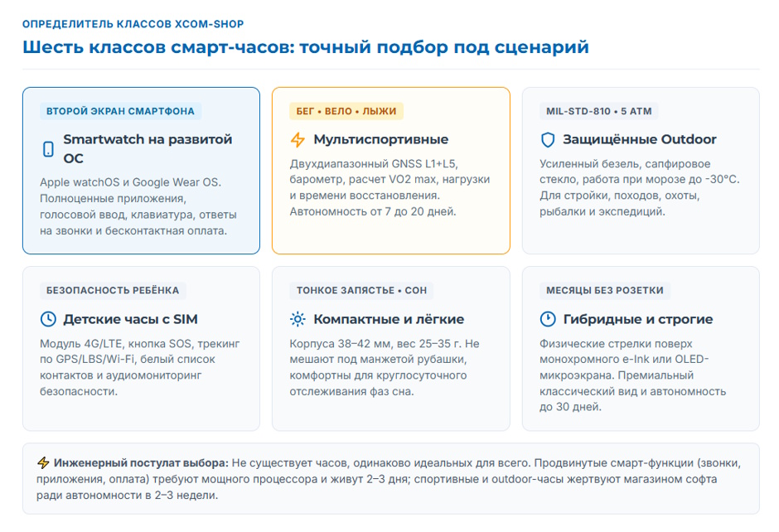Select the ТОНКОЕ ЗАПЯСТЬЕ • СОН tag
Viewport: 779px width, 532px height.
(x=361, y=291)
